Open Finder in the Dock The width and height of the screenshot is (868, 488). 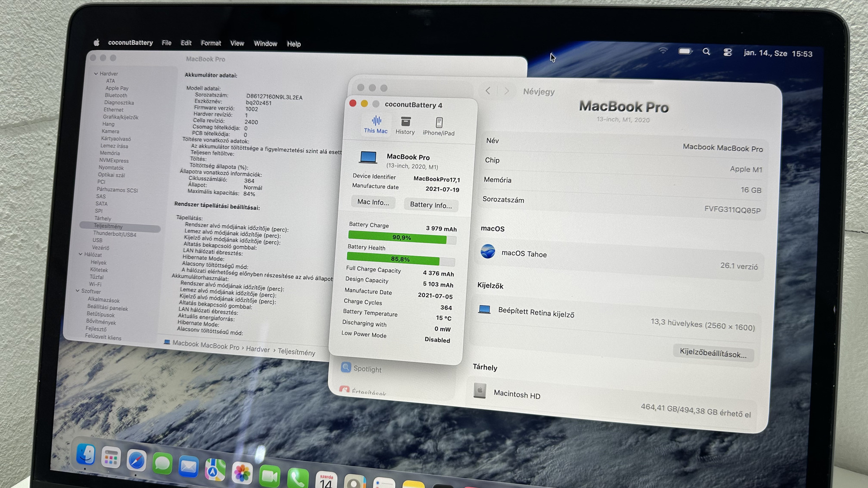pos(85,455)
